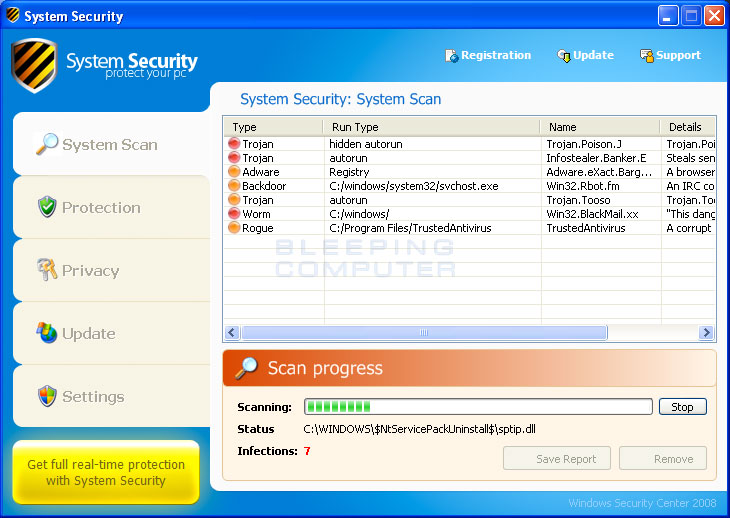Click the orange threat icon in the Adware row
The image size is (730, 518).
(x=234, y=171)
